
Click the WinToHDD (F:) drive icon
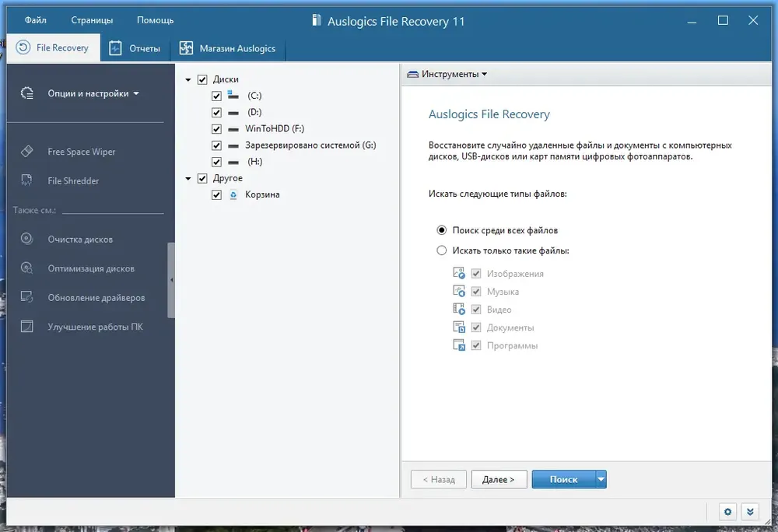[233, 129]
